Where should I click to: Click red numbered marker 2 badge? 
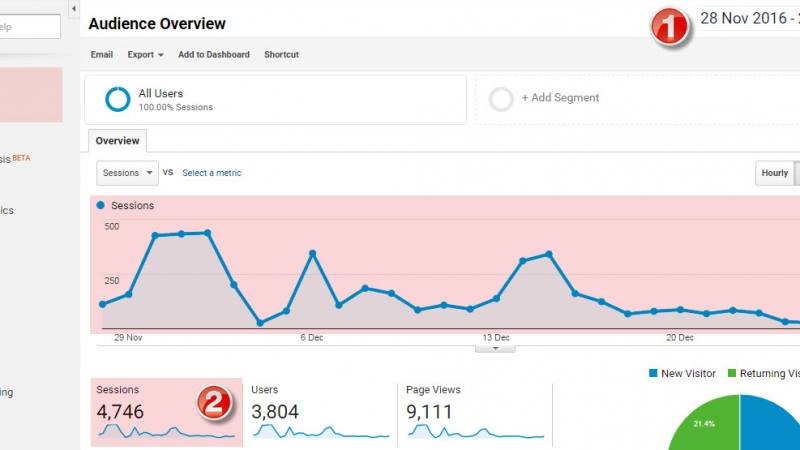(x=214, y=403)
